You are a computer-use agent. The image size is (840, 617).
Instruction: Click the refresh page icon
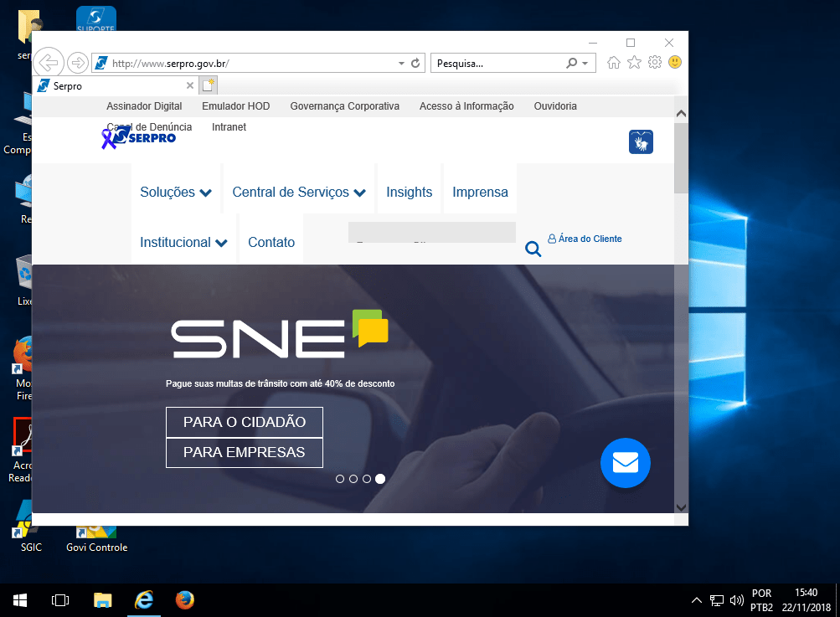pos(415,63)
